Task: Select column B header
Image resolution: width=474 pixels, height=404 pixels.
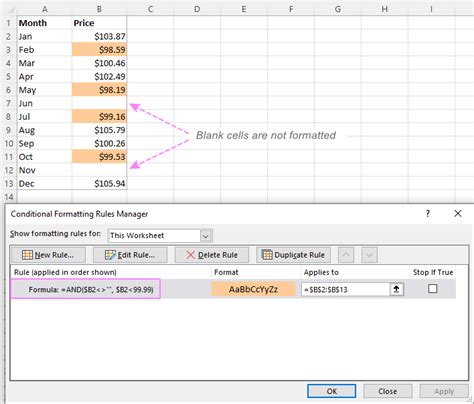Action: point(99,9)
